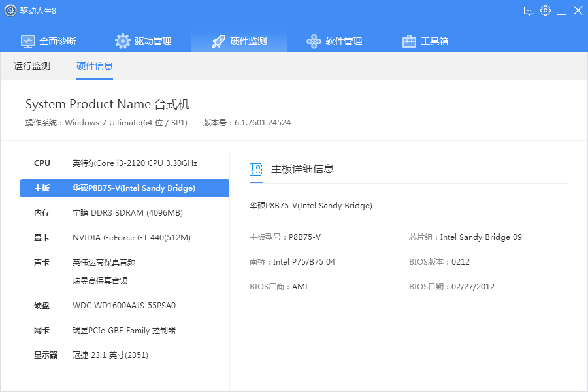Click the 全面诊断 monitor icon

[27, 41]
